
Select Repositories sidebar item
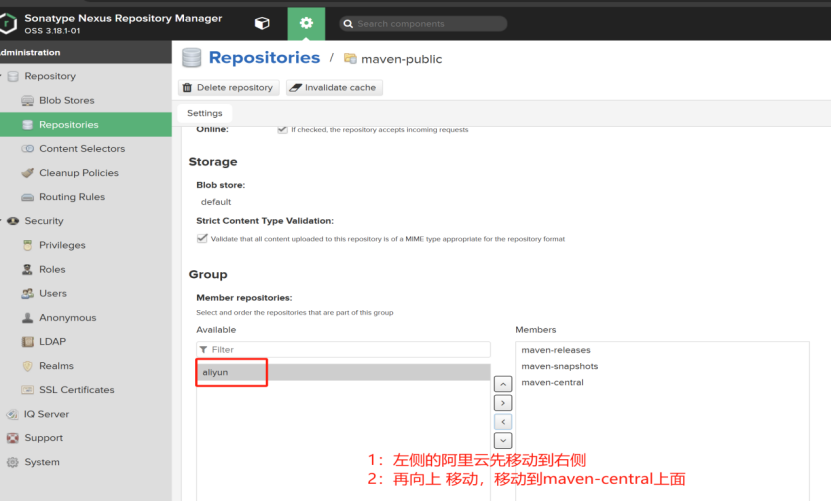86,125
